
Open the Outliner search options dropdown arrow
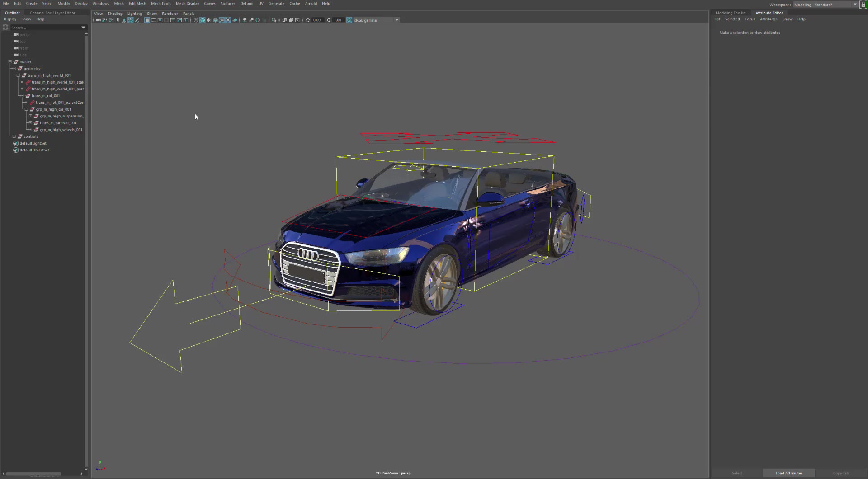click(83, 28)
